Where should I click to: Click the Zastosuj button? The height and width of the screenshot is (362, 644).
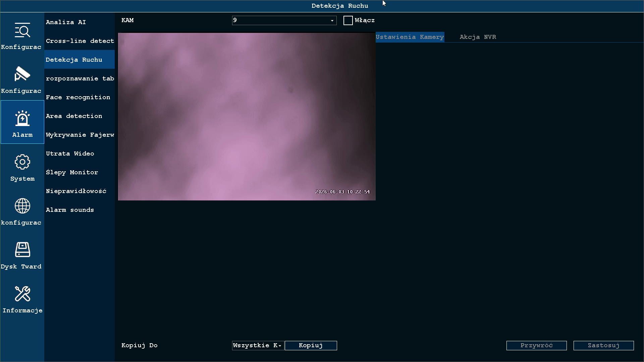point(603,346)
